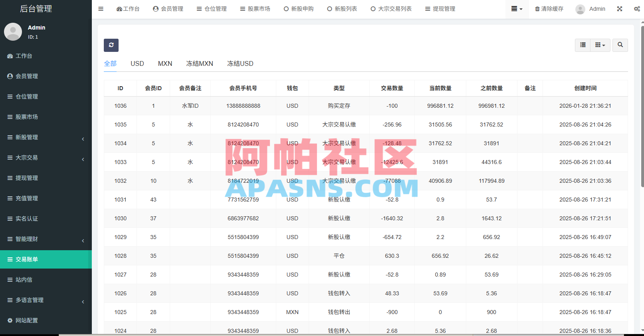Open 工作台 in the sidebar
This screenshot has width=644, height=336.
click(x=46, y=56)
